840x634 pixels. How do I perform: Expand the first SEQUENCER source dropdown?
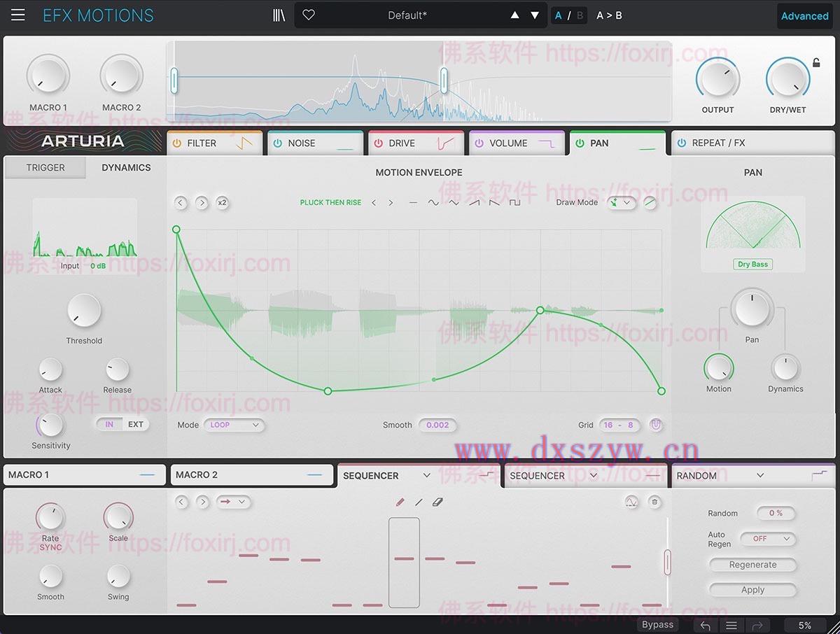coord(426,476)
